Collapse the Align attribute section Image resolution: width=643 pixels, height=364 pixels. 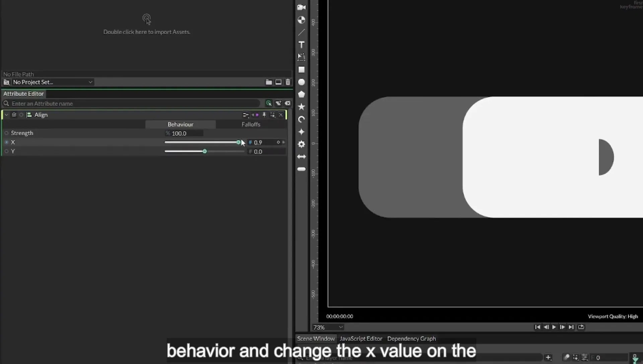click(6, 115)
